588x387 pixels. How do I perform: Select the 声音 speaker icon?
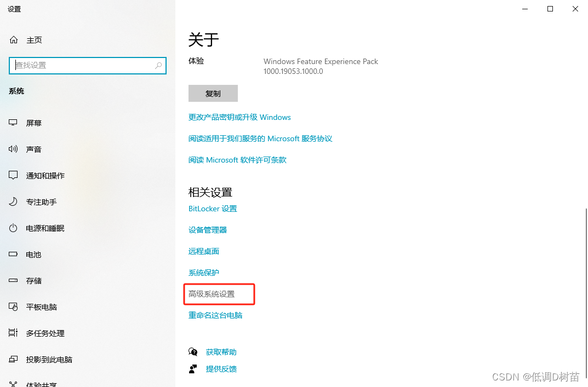pyautogui.click(x=13, y=149)
